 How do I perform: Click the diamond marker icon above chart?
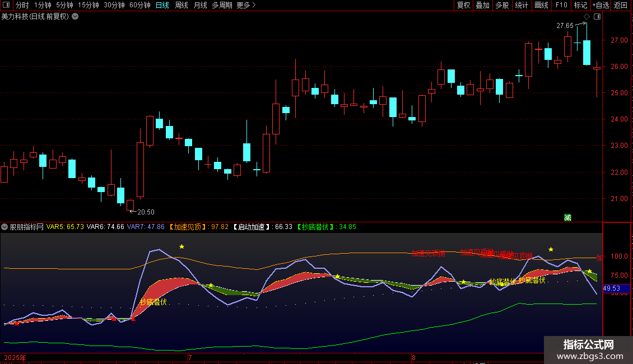pos(587,16)
